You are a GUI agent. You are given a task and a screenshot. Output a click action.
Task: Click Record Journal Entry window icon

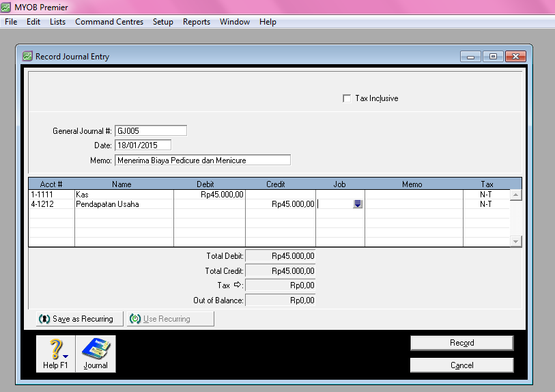tap(27, 56)
